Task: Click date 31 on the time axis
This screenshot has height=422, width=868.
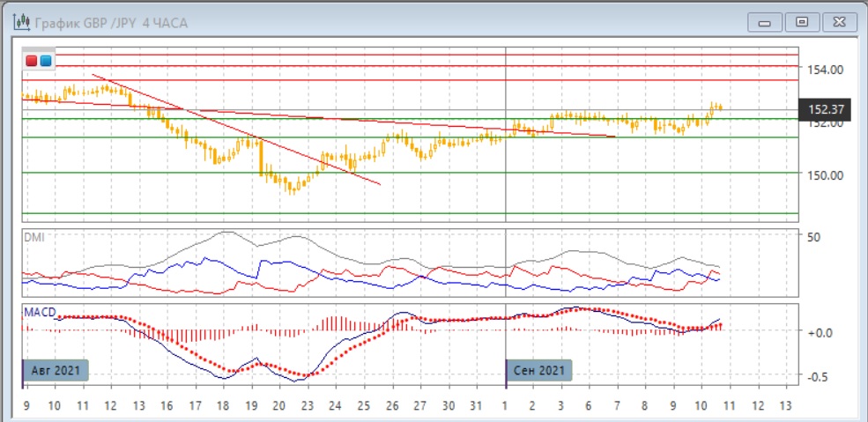Action: point(477,405)
